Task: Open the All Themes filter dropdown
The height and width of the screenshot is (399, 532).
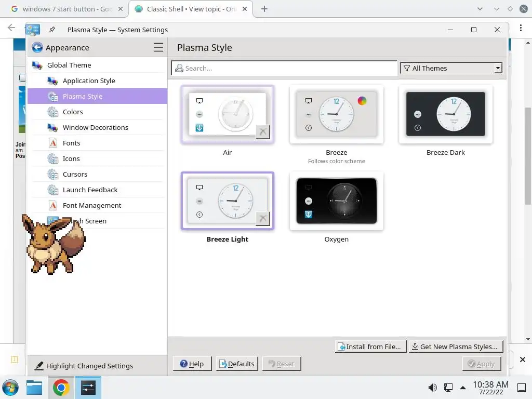Action: (x=451, y=68)
